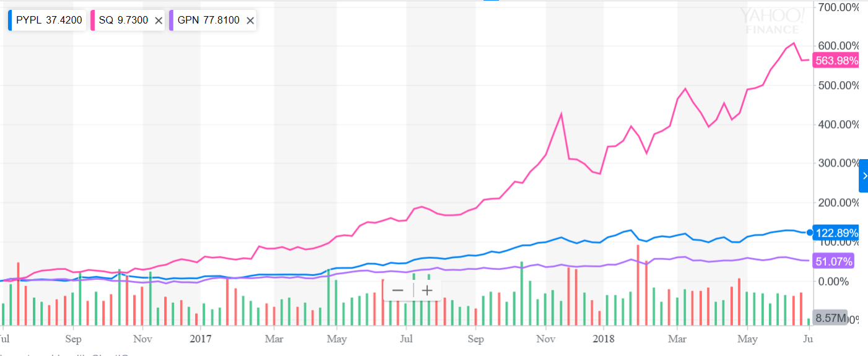Click the blue 122.89% value tag
Screen dimensions: 868x356
[x=836, y=233]
